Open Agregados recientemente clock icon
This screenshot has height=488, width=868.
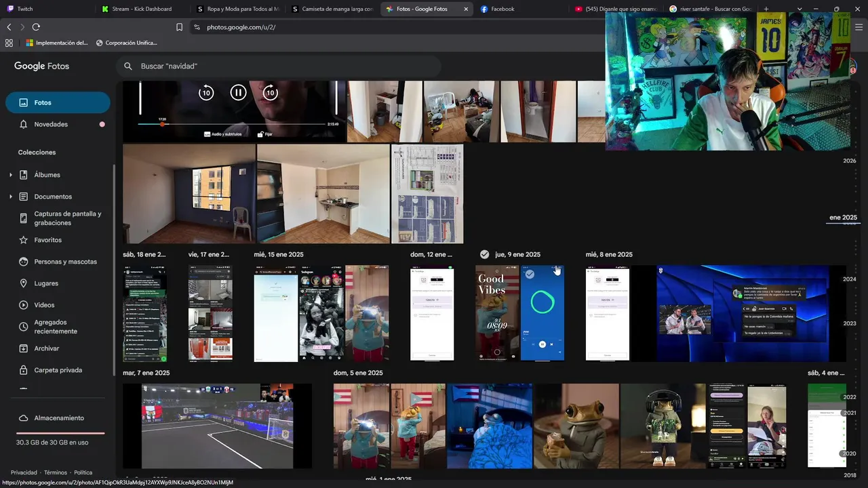(24, 327)
